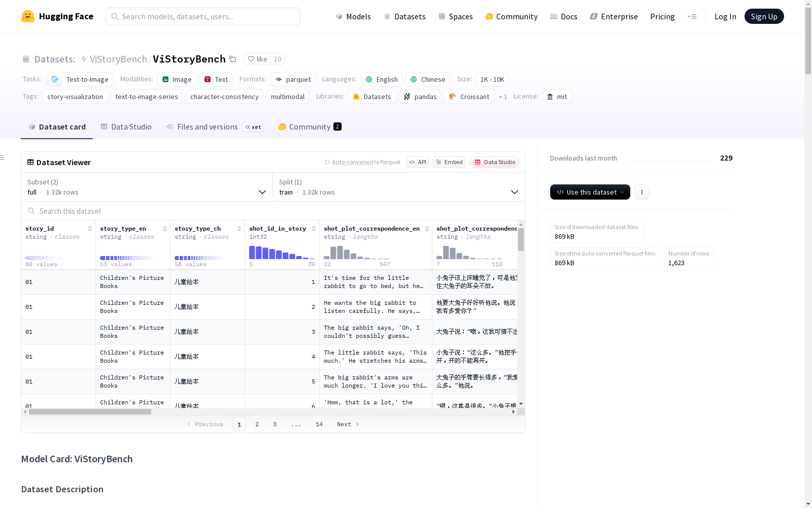Click the Croissant library tag
The width and height of the screenshot is (812, 508).
point(469,97)
